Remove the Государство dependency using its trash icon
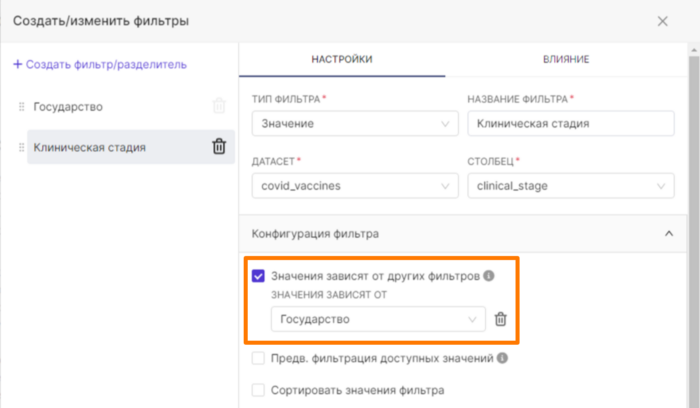The image size is (700, 408). (x=500, y=319)
